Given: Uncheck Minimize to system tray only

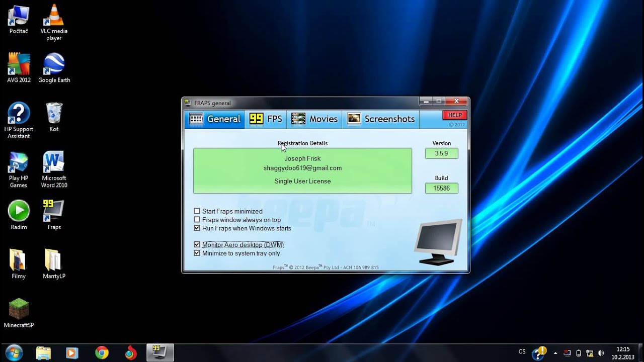Looking at the screenshot, I should pyautogui.click(x=197, y=253).
